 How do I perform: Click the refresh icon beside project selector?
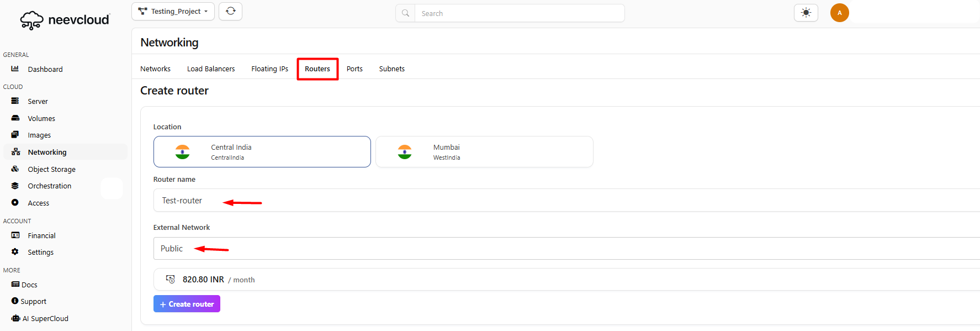click(230, 12)
